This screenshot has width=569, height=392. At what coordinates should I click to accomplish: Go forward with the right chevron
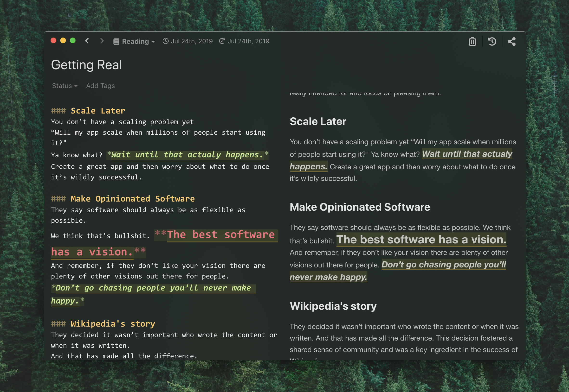tap(102, 41)
